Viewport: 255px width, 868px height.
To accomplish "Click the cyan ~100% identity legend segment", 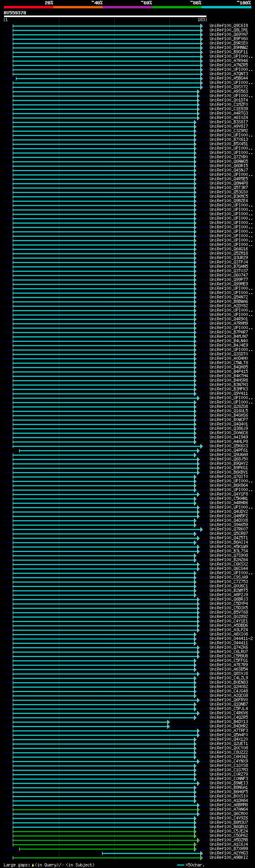I will (226, 7).
